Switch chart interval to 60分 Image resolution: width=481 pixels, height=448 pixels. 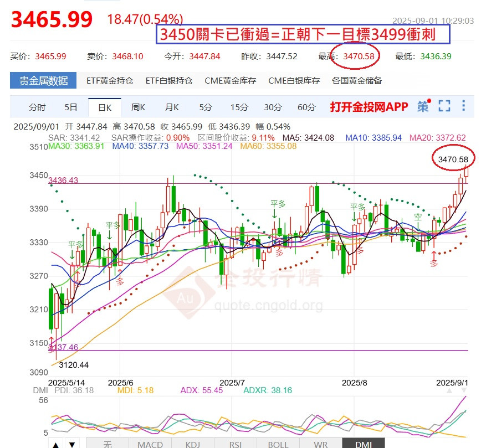pyautogui.click(x=305, y=107)
